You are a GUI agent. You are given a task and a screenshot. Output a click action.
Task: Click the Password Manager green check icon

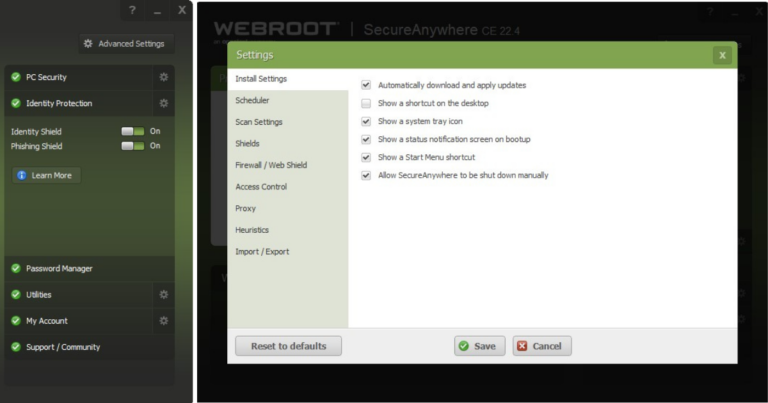[x=16, y=269]
